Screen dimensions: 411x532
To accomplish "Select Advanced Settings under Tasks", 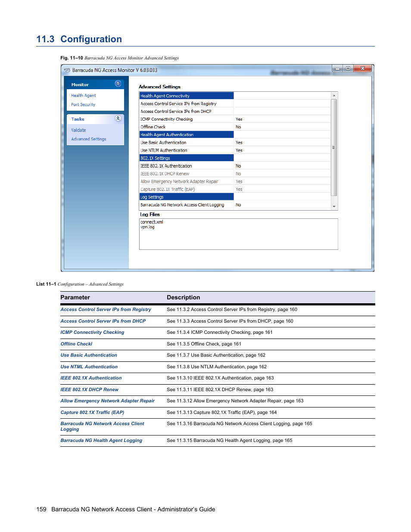I will (88, 139).
